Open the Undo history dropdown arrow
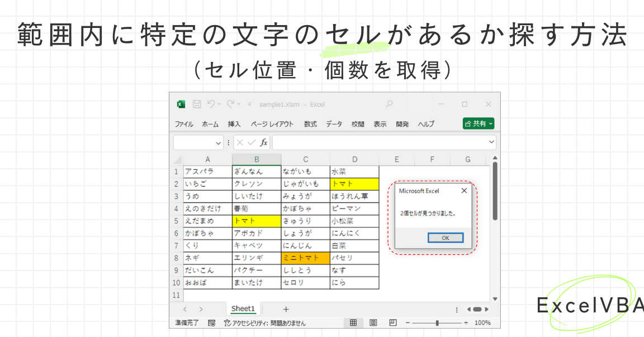The width and height of the screenshot is (644, 337). click(x=219, y=105)
